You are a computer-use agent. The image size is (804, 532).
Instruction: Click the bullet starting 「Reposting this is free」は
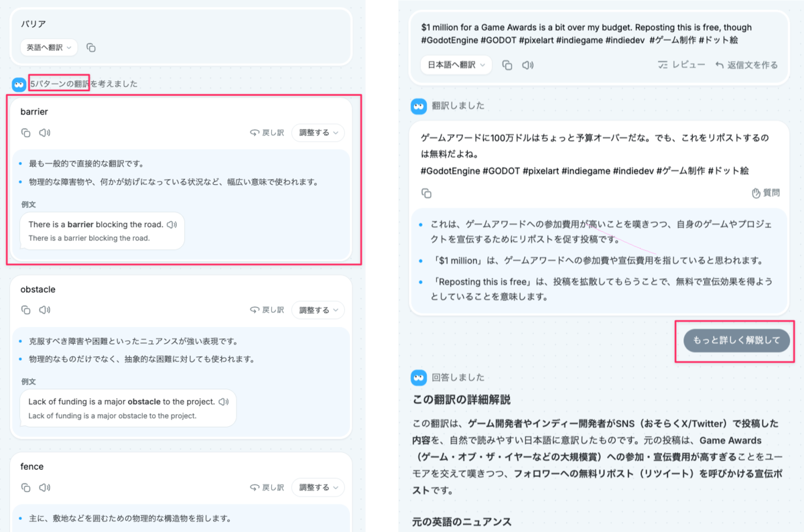(x=602, y=288)
